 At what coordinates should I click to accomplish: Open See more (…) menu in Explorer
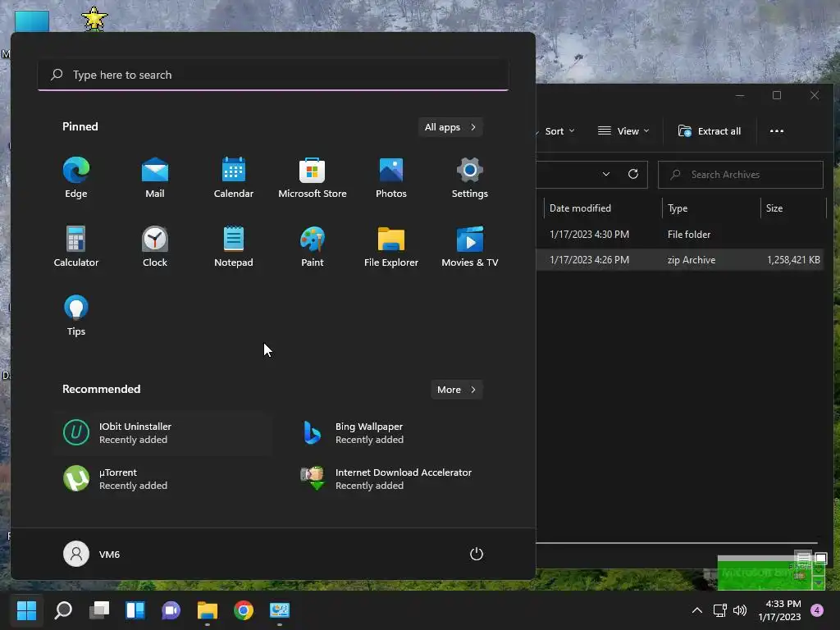pyautogui.click(x=777, y=131)
